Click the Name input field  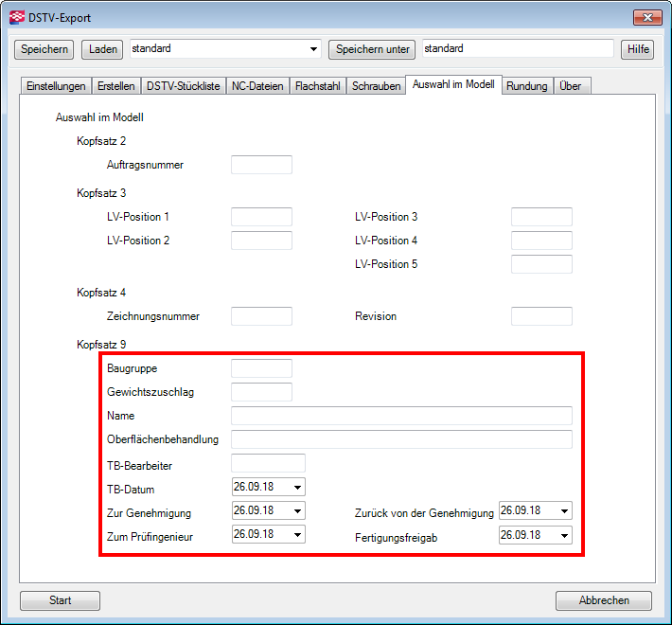coord(401,416)
